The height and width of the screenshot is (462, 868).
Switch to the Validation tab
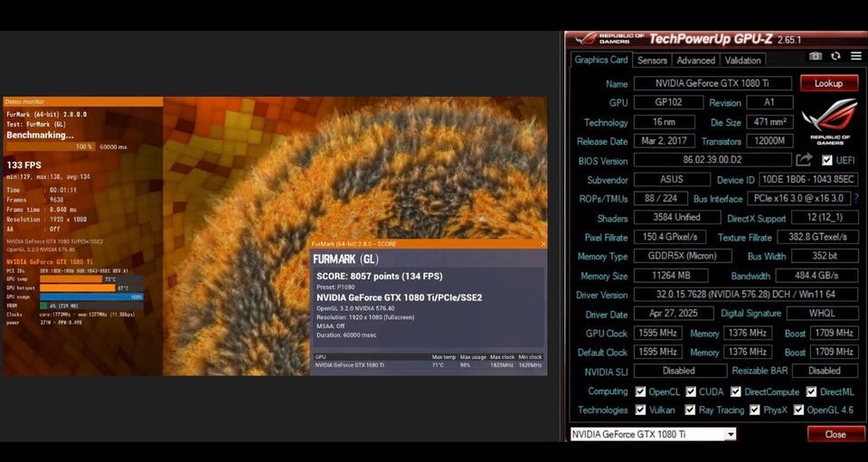point(742,61)
